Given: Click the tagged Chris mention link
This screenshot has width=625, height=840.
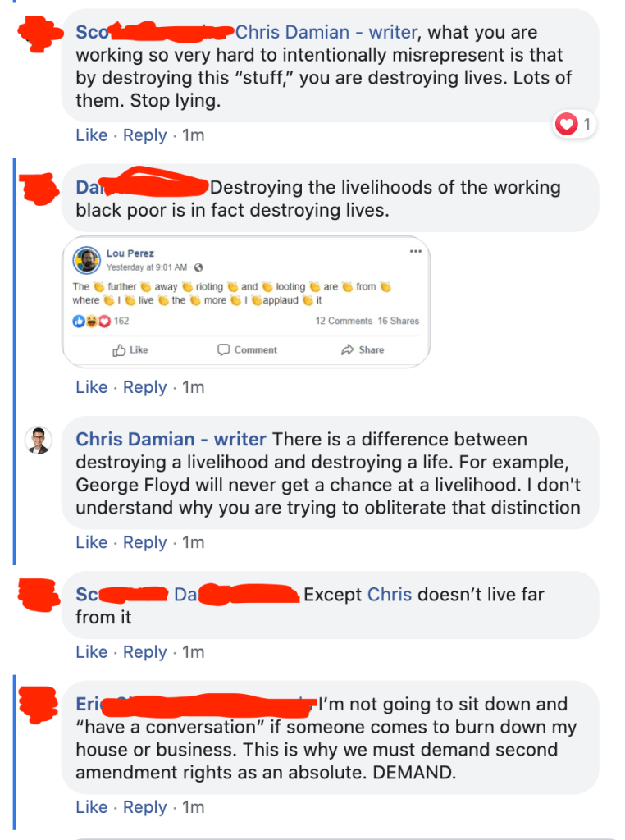Looking at the screenshot, I should point(390,595).
